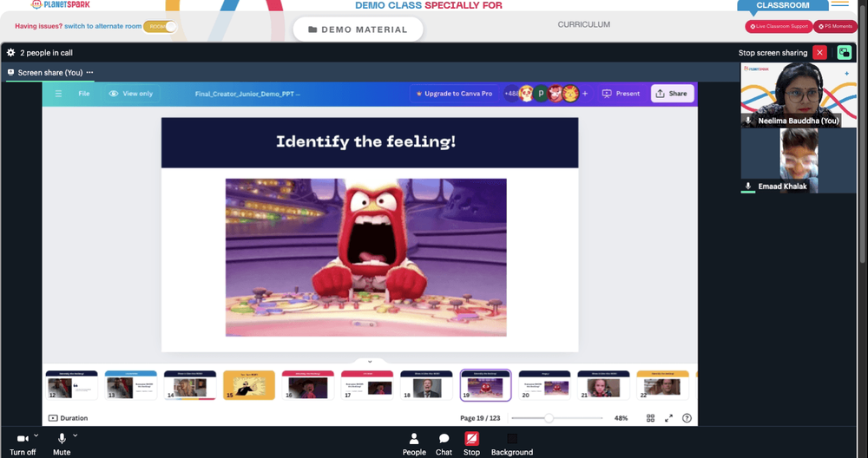This screenshot has width=868, height=458.
Task: Select yellow slide thumbnail 15
Action: tap(249, 385)
